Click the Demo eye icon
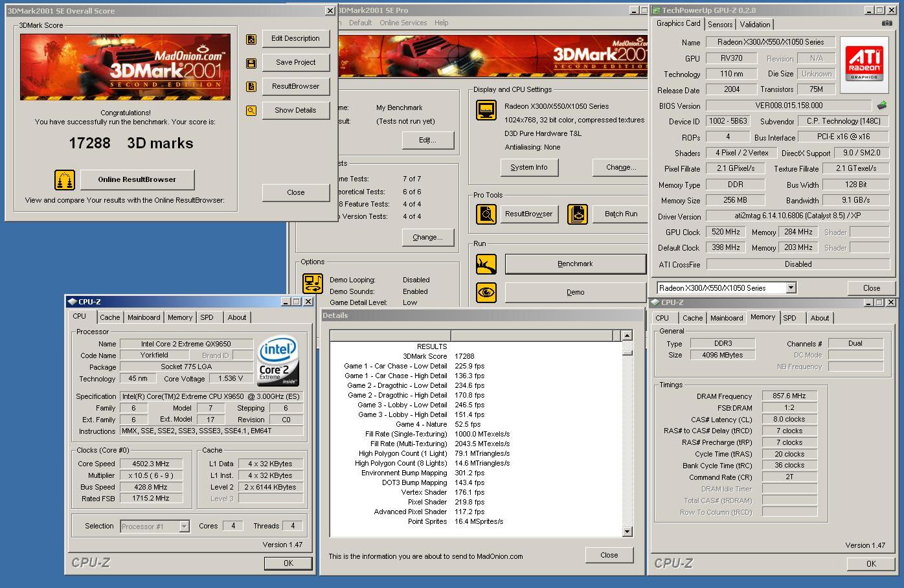The width and height of the screenshot is (904, 588). pos(486,293)
